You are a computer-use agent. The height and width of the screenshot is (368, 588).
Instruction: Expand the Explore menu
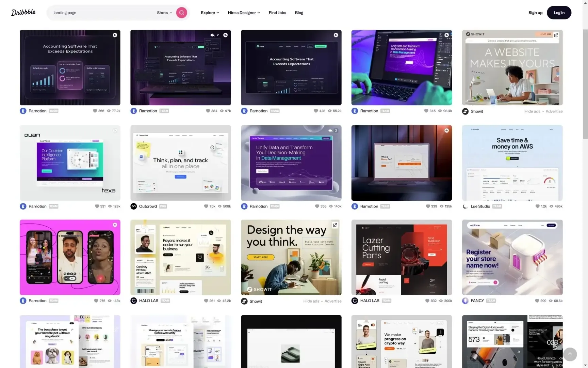click(x=210, y=13)
